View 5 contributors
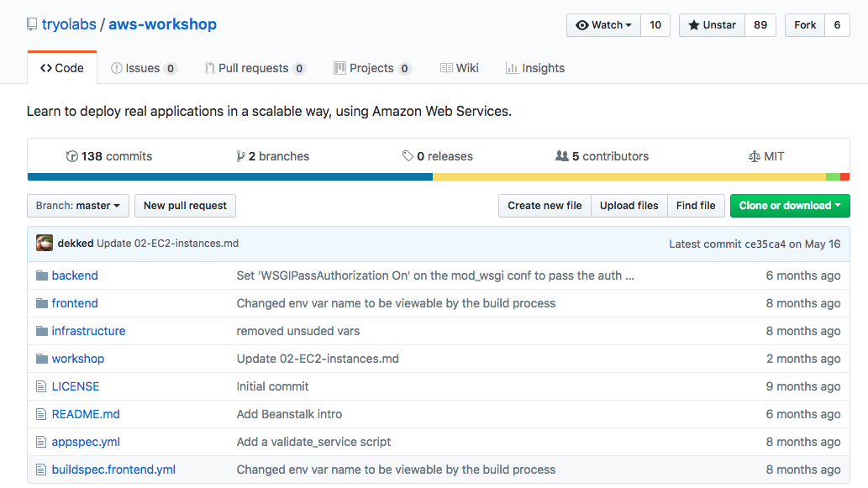The image size is (868, 488). tap(602, 156)
